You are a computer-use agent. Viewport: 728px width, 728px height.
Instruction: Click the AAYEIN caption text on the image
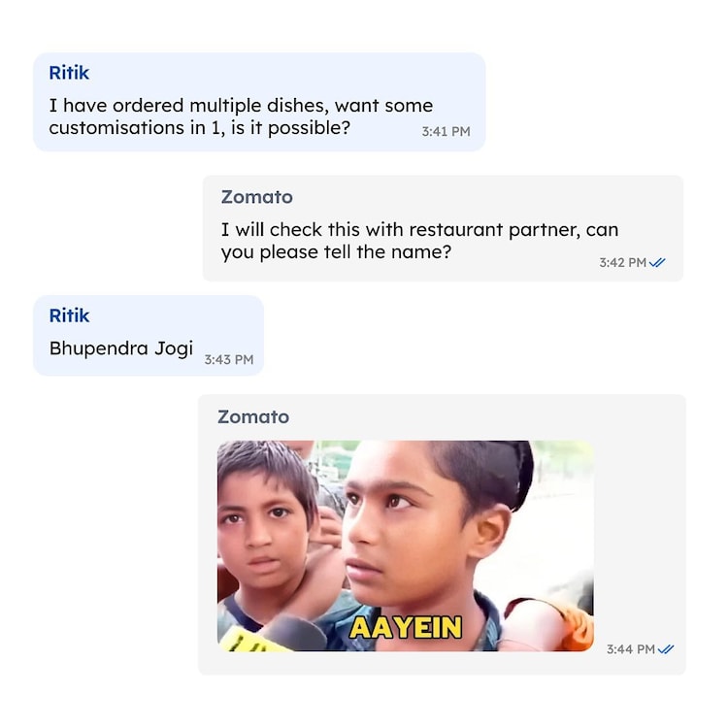click(406, 628)
